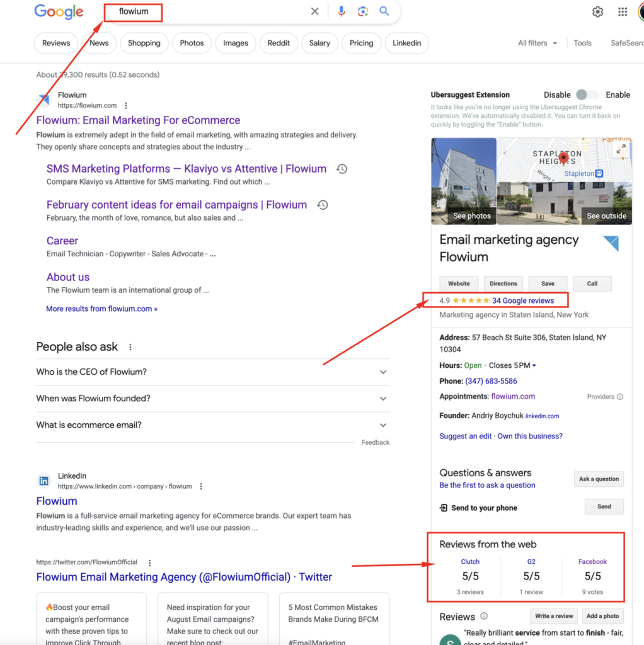Click the Flowium favicon in first result

click(x=43, y=100)
